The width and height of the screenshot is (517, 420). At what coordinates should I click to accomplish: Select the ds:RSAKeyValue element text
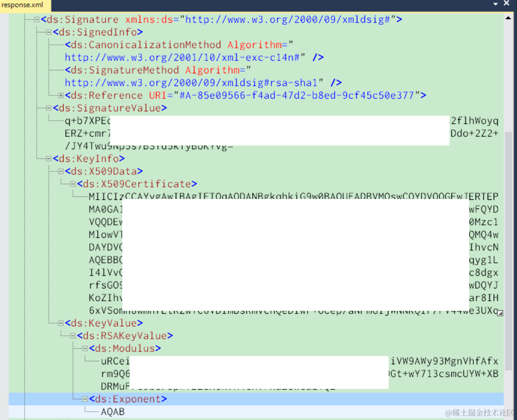click(125, 336)
